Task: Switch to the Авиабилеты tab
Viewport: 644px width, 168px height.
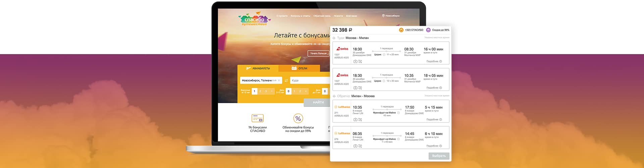Action: point(258,68)
